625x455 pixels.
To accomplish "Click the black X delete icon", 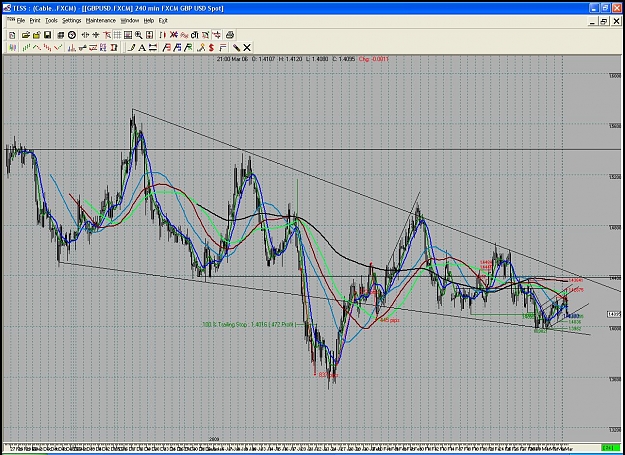I will click(247, 48).
